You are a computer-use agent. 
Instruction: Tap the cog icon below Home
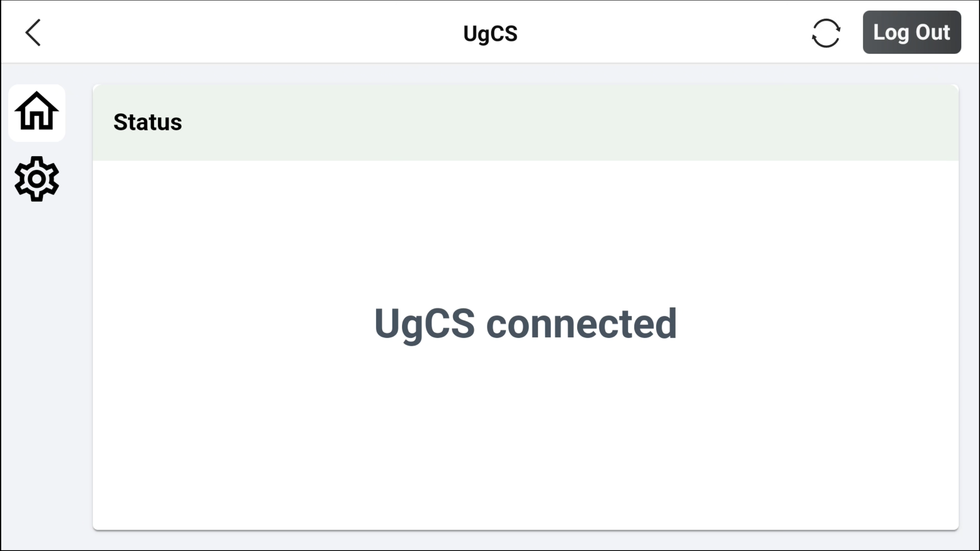[37, 179]
